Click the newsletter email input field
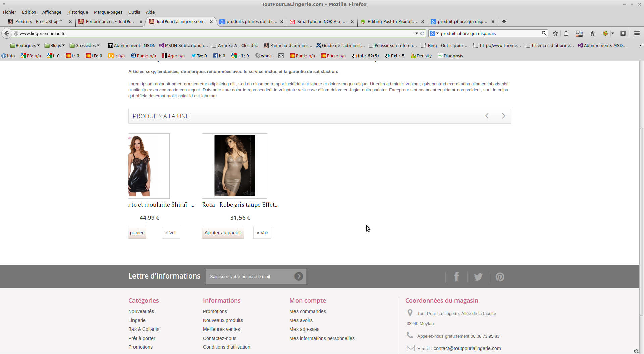This screenshot has height=354, width=644. [250, 276]
